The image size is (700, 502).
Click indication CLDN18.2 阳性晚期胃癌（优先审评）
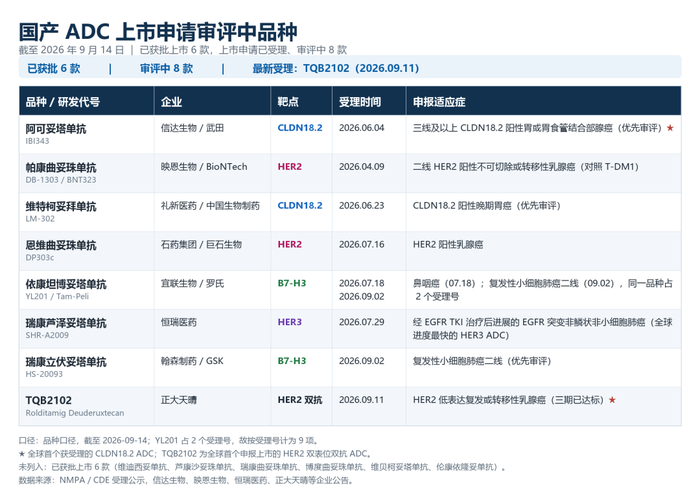[x=487, y=205]
